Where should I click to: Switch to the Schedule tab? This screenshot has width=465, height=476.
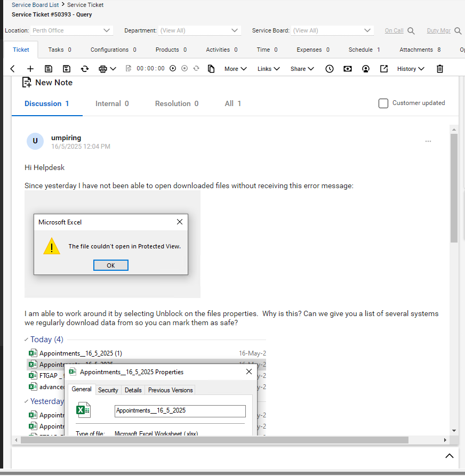click(364, 50)
